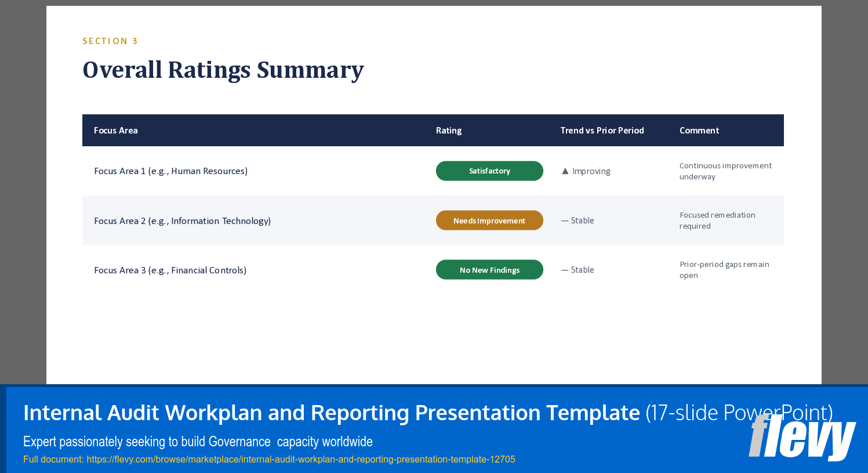The height and width of the screenshot is (473, 868).
Task: Select 'Focus Area 3 (e.g., Financial Controls)' cell
Action: pyautogui.click(x=170, y=270)
